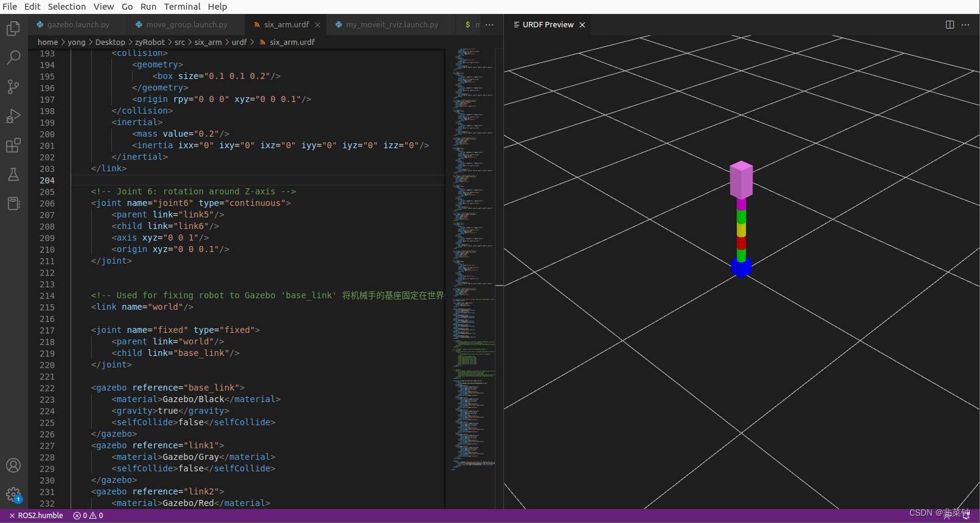Click the blue base link of robot
980x523 pixels.
tap(741, 267)
